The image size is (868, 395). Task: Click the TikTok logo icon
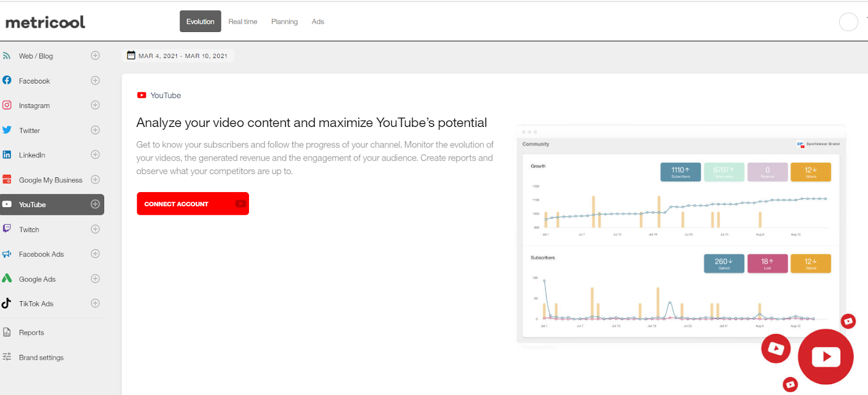(7, 303)
